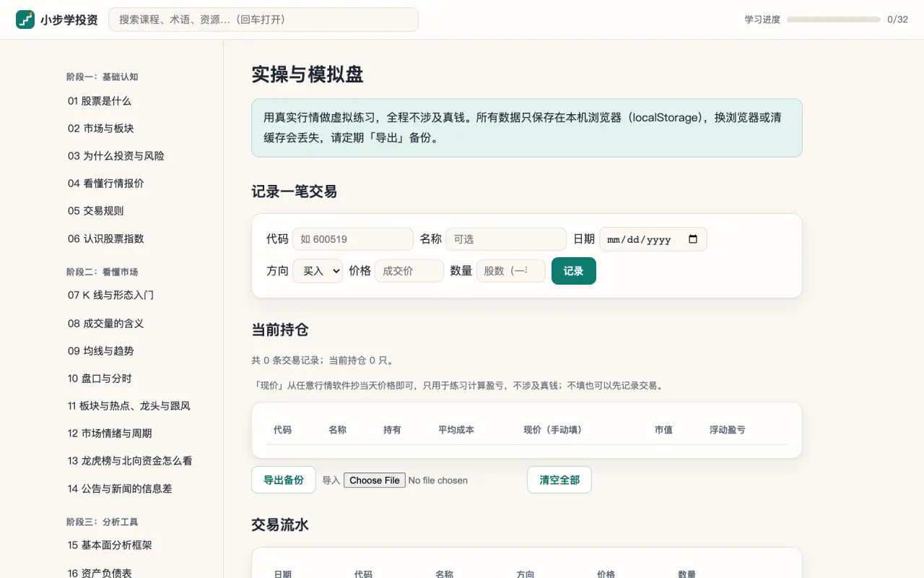Click the 小步学投资 site title text
This screenshot has width=924, height=578.
69,20
